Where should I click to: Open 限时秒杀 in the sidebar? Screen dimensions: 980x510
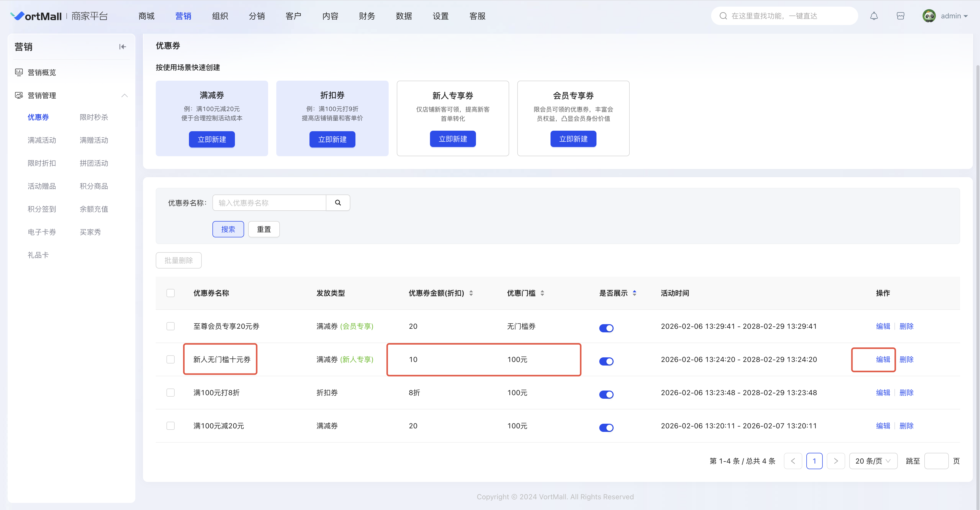point(94,117)
